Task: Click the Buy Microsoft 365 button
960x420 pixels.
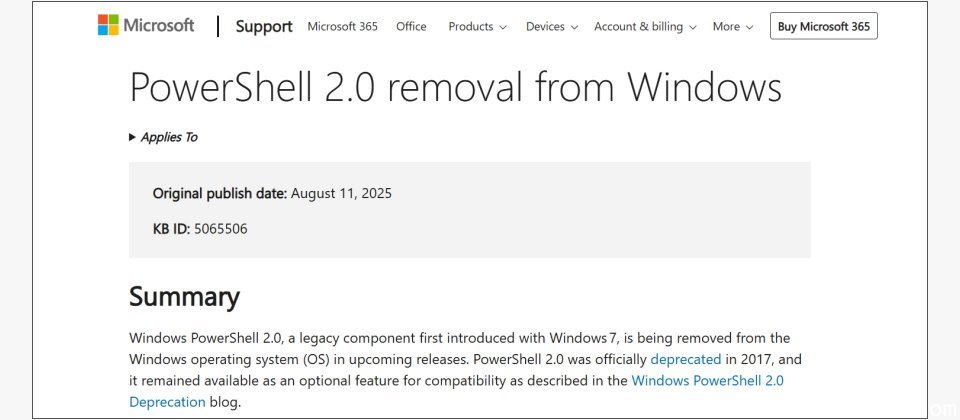Action: [x=823, y=27]
